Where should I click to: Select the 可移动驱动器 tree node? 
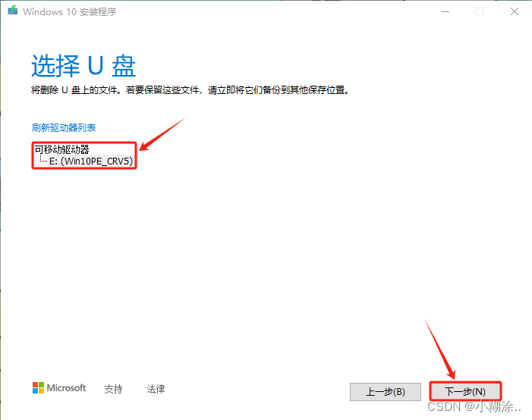click(x=61, y=149)
